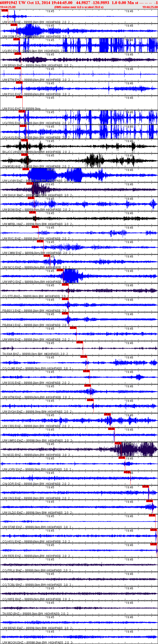Image resolution: width=158 pixels, height=644 pixels.
Task: Select the "UW NCO EHZ" station label
Action: pyautogui.click(x=12, y=268)
